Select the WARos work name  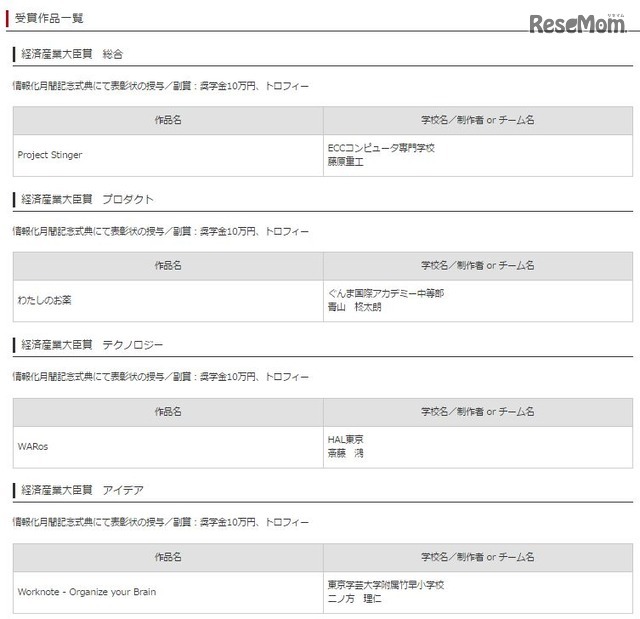tap(33, 446)
